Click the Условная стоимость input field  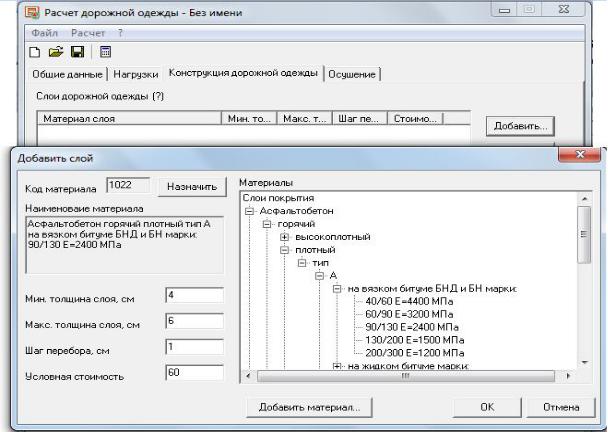click(x=194, y=373)
